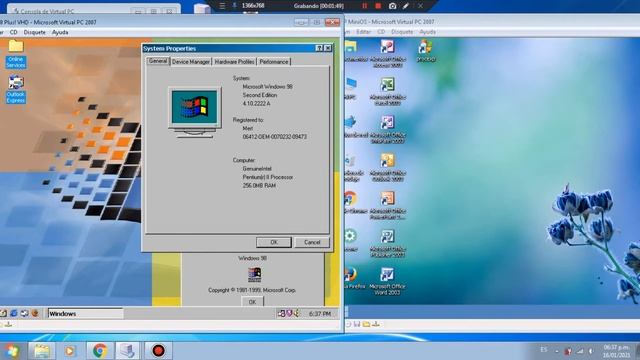Select the Outlook Express desktop icon
The image size is (640, 360).
tap(16, 89)
